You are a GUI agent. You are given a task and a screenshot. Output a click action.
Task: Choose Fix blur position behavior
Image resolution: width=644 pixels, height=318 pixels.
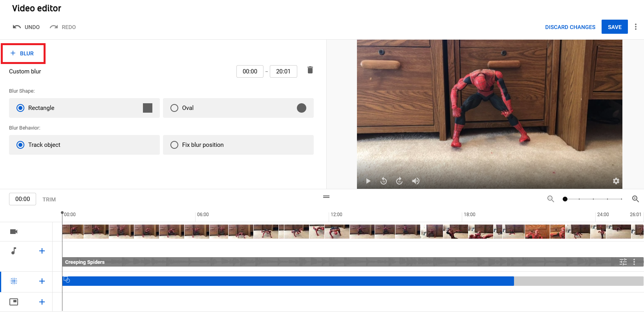tap(238, 145)
